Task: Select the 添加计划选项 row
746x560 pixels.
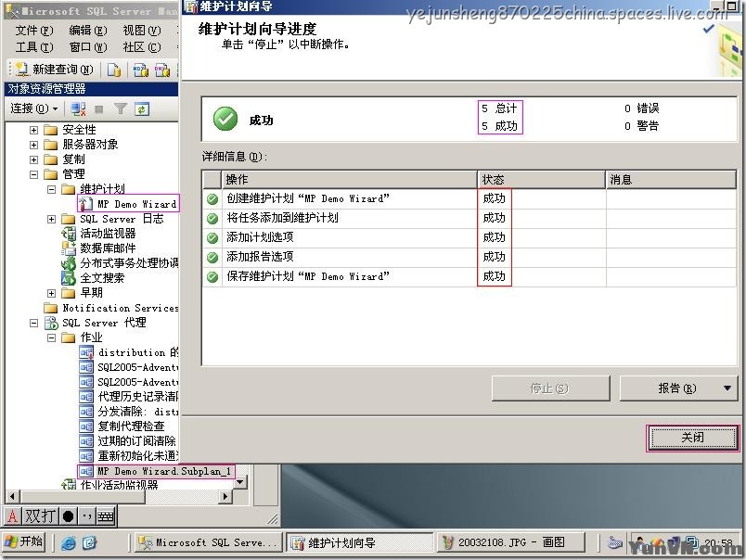Action: pos(469,237)
